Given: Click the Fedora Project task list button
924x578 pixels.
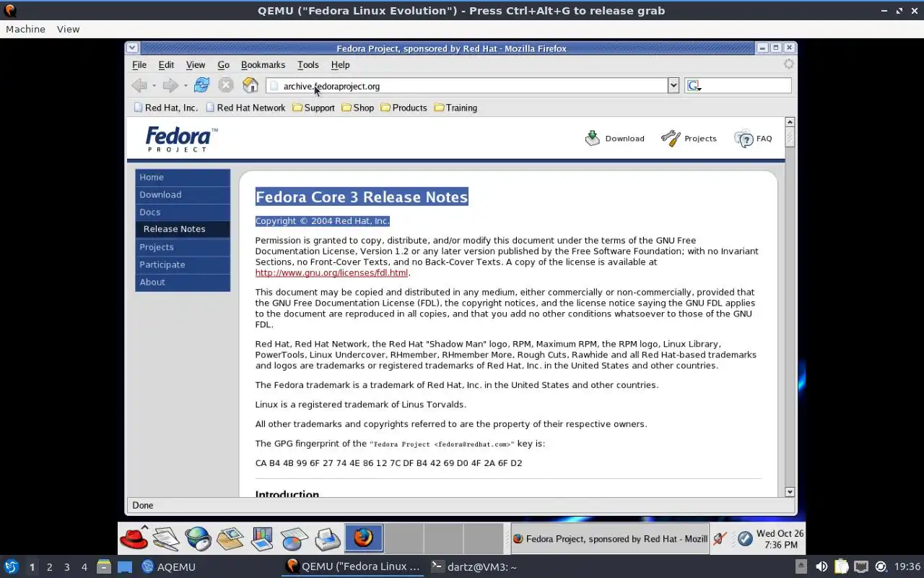Looking at the screenshot, I should [609, 539].
